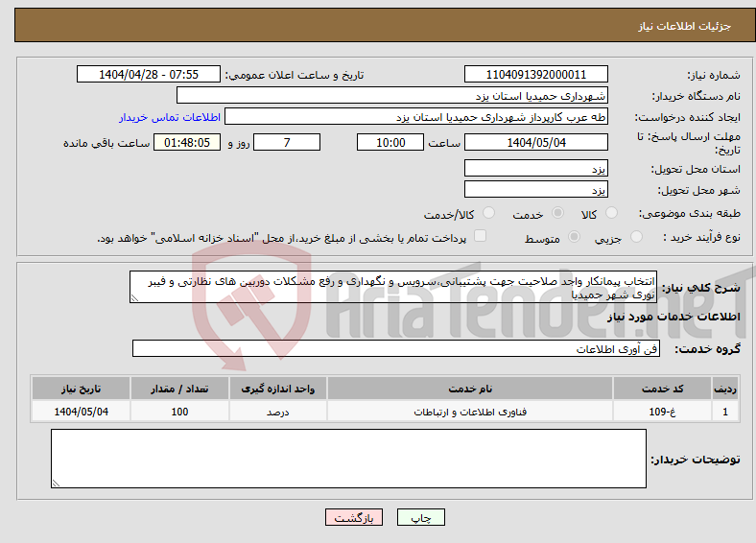Select the کالا/خدمت radio button

(489, 213)
